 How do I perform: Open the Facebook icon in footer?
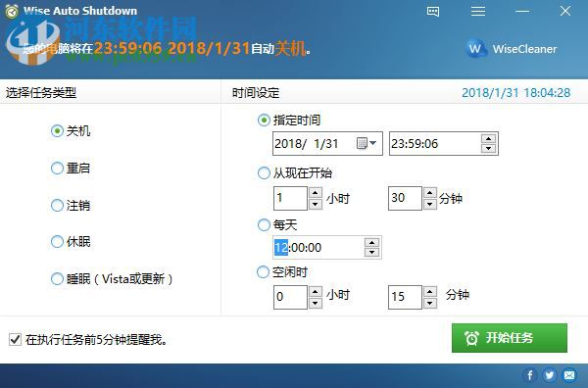[530, 375]
